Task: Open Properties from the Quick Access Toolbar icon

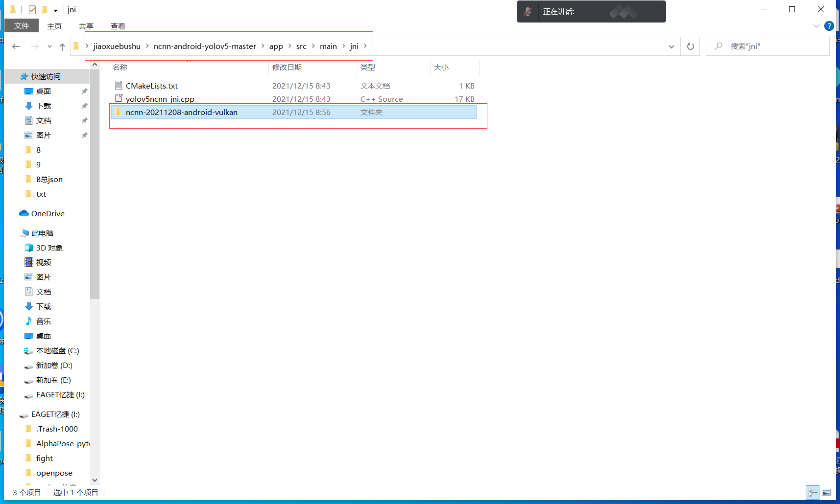Action: [32, 9]
